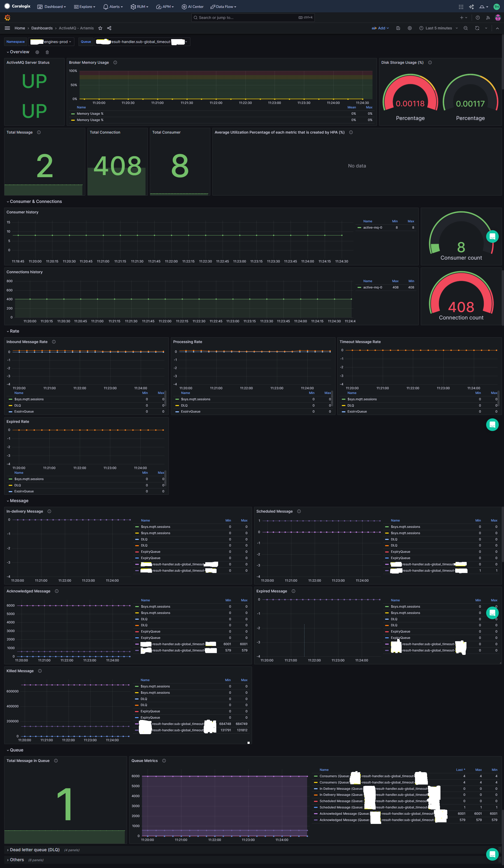Toggle active-mq-0 series in Consumer history legend
504x868 pixels.
372,228
